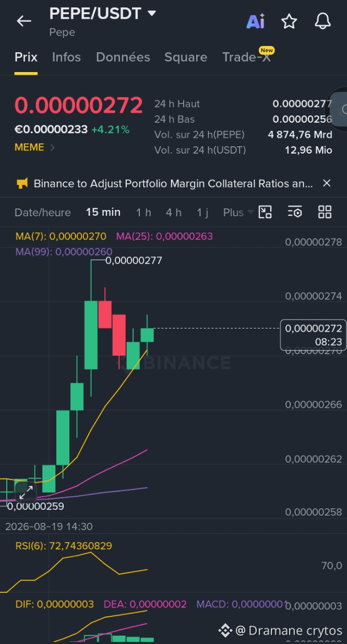This screenshot has width=347, height=644.
Task: Tap the 70,0 RSI axis label
Action: (332, 566)
